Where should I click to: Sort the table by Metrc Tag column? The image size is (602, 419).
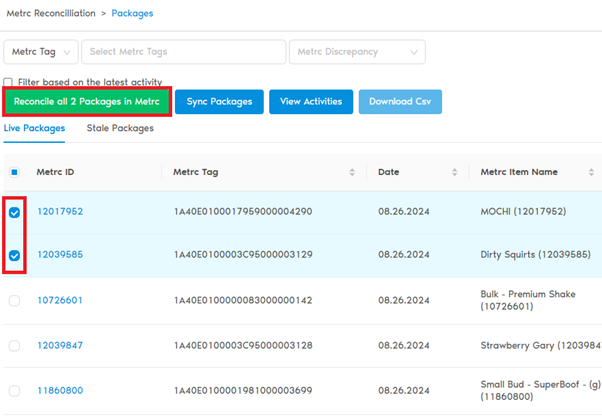[x=351, y=172]
